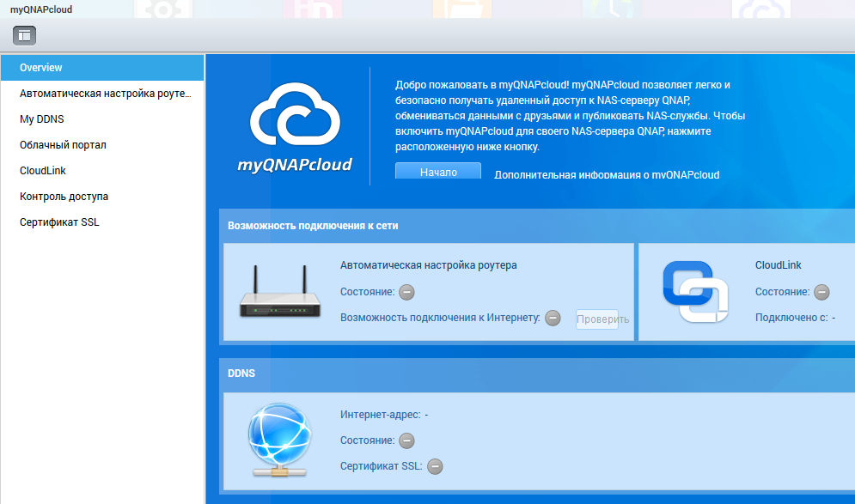Click CloudLink Состояние status indicator
Viewport: 855px width, 504px height.
coord(821,292)
